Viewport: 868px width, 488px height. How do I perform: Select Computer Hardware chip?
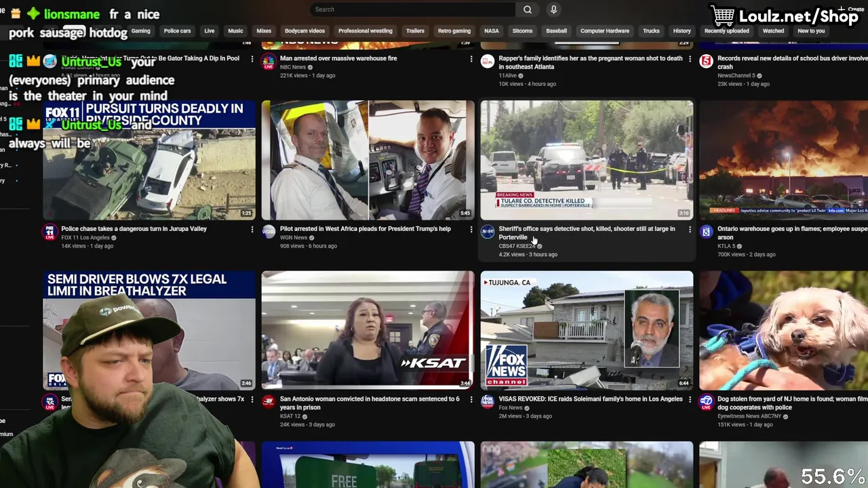point(604,30)
